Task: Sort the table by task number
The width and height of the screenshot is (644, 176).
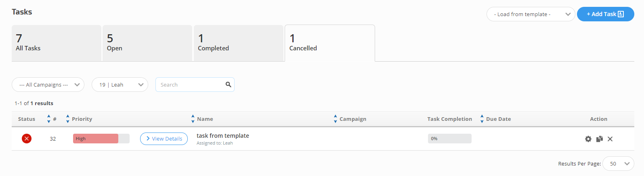Action: point(49,119)
